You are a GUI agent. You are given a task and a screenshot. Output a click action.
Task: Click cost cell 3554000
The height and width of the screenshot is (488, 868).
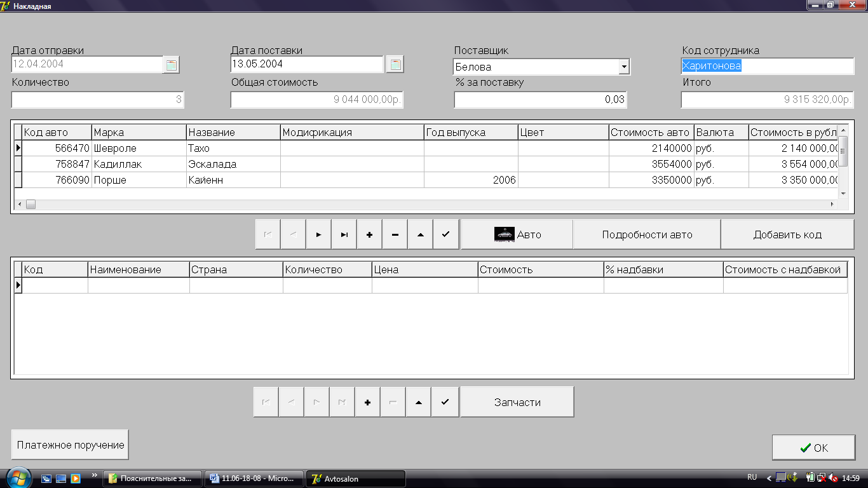point(651,164)
